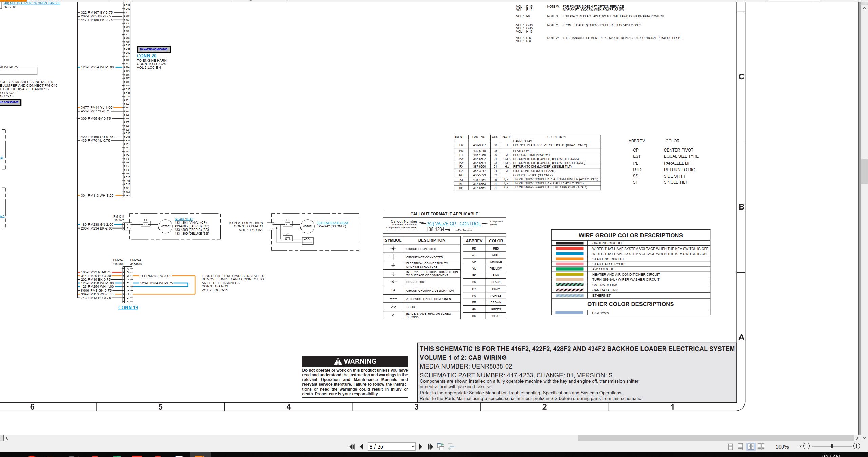The image size is (868, 457).
Task: Click the WIRE GROUP COLOR DESCRIPTIONS heading
Action: tap(631, 235)
